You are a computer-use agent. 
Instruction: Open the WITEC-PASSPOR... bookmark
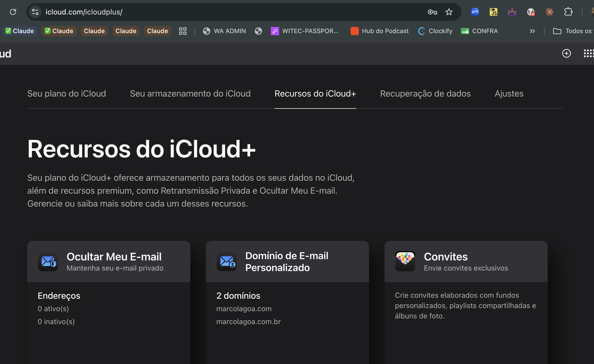click(305, 31)
